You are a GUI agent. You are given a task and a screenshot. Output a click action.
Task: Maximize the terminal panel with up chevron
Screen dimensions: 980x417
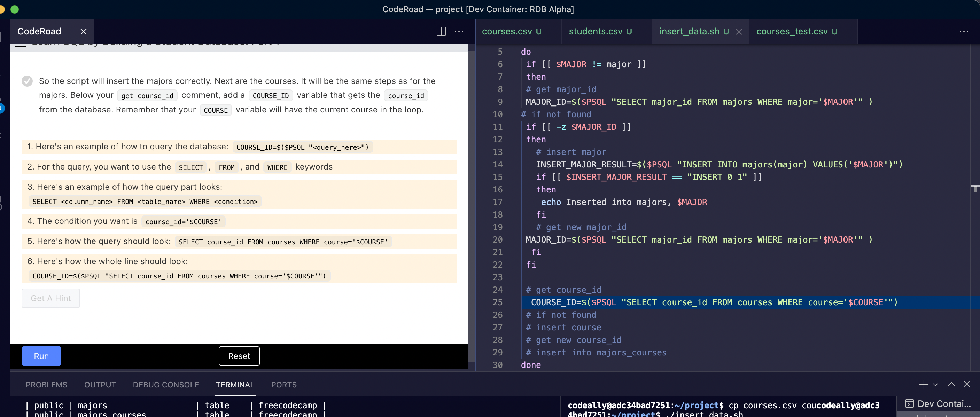951,384
